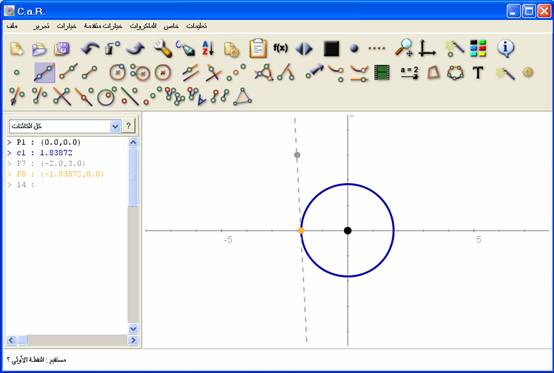Toggle the black color square
The width and height of the screenshot is (554, 373).
(x=331, y=49)
